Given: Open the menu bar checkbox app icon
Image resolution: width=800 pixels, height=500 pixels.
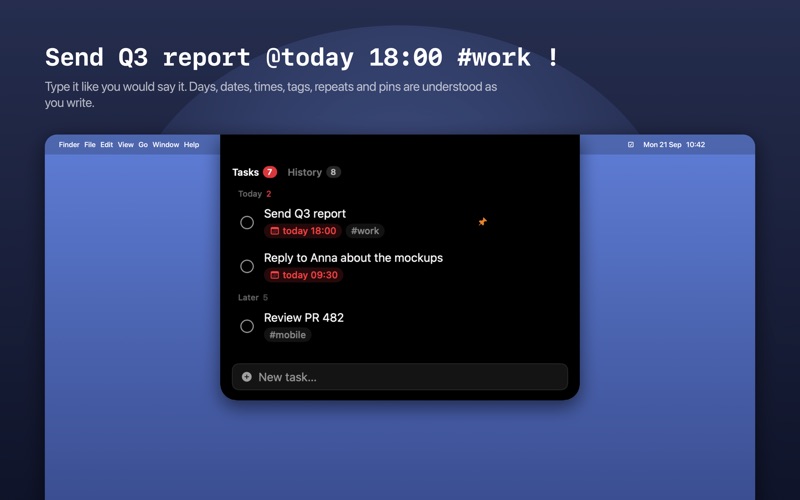Looking at the screenshot, I should (631, 145).
